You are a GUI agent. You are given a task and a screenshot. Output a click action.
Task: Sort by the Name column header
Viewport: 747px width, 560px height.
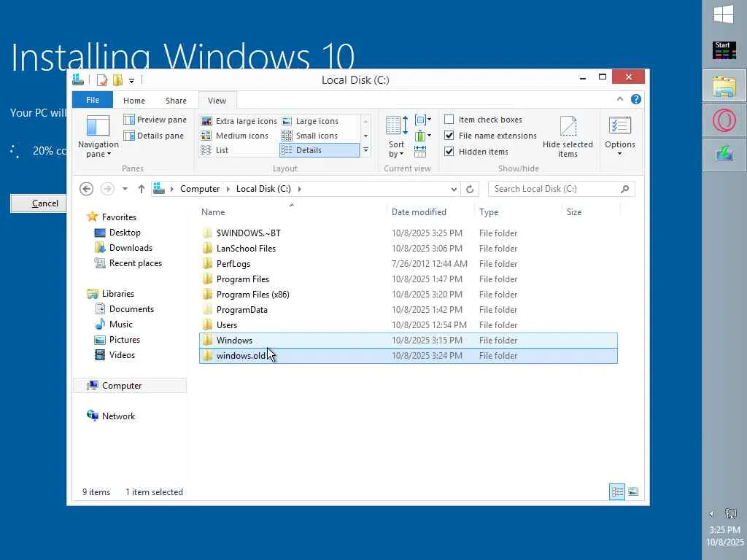[293, 212]
